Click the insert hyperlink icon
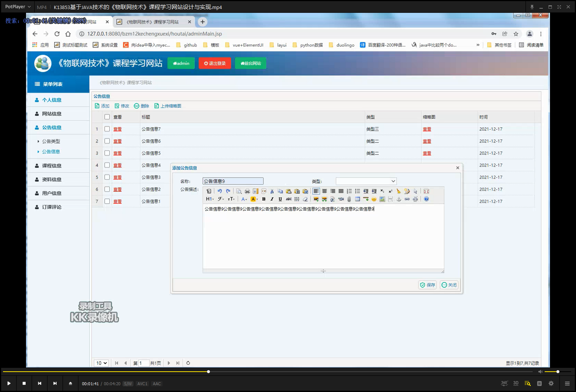 pyautogui.click(x=406, y=199)
